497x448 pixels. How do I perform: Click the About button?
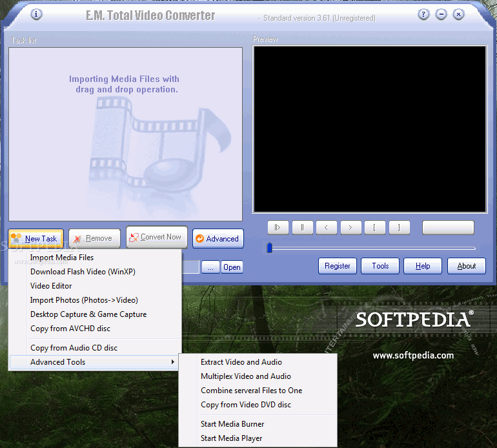[466, 266]
